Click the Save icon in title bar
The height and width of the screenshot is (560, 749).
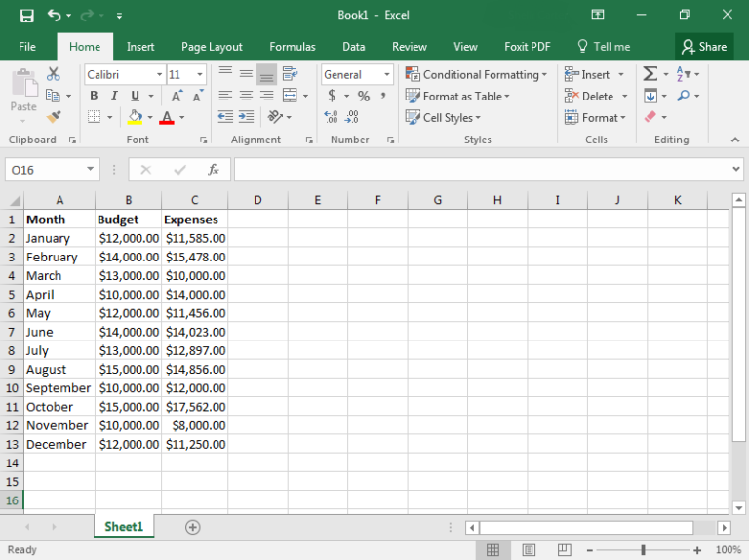pos(26,16)
